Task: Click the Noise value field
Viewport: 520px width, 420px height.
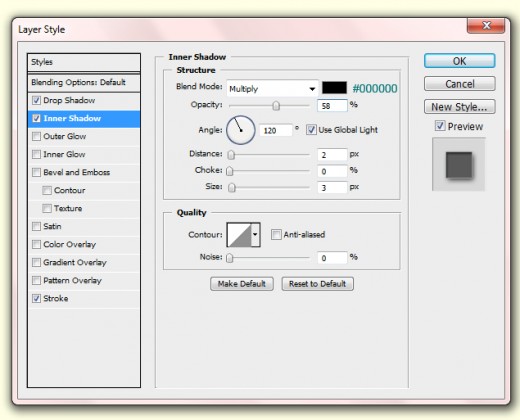Action: click(x=332, y=258)
